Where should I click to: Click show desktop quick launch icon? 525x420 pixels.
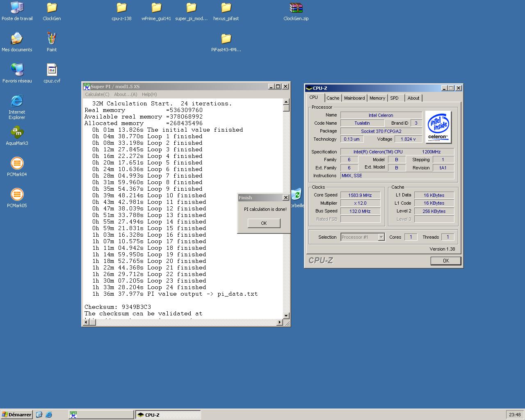pos(39,415)
